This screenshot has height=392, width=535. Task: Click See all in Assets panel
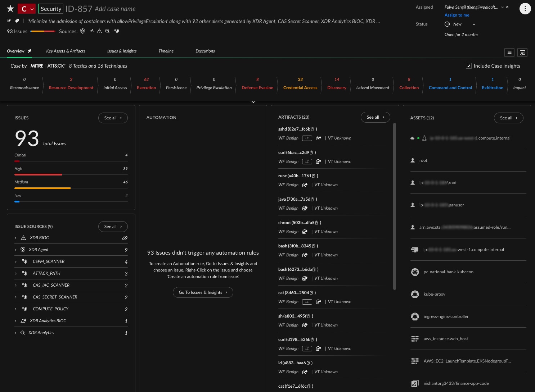(x=509, y=118)
